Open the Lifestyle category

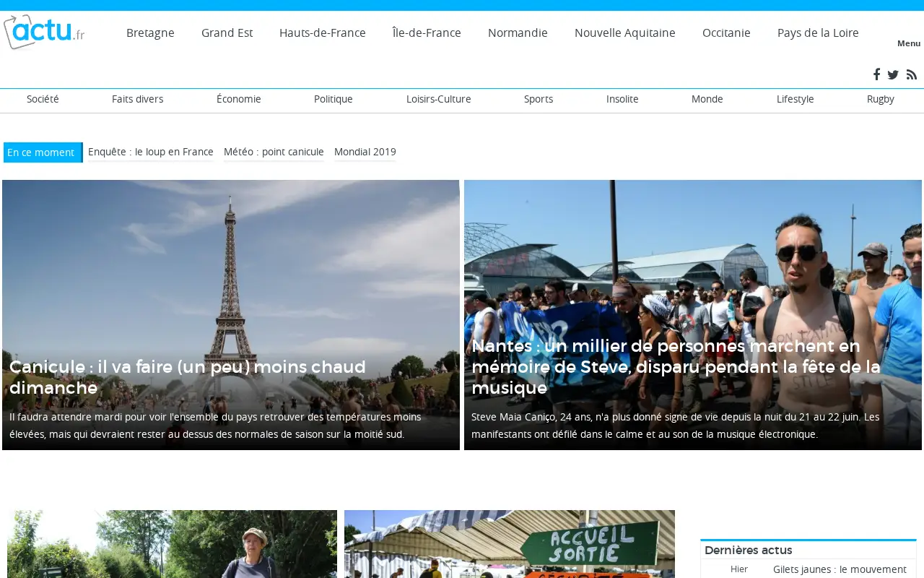pos(796,99)
